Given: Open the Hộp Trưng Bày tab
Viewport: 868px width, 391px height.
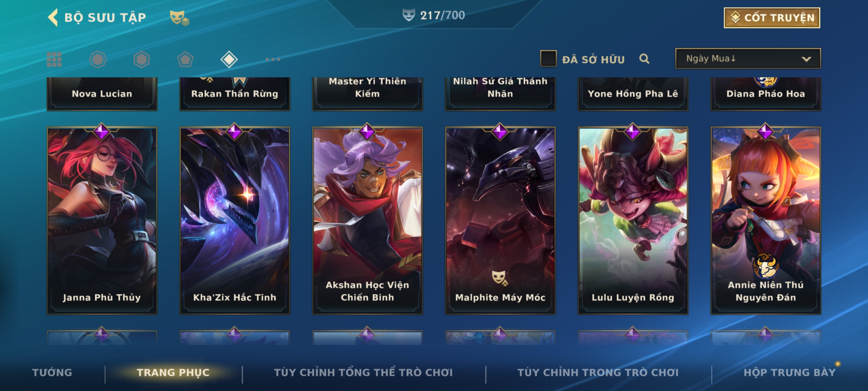Looking at the screenshot, I should click(x=790, y=373).
